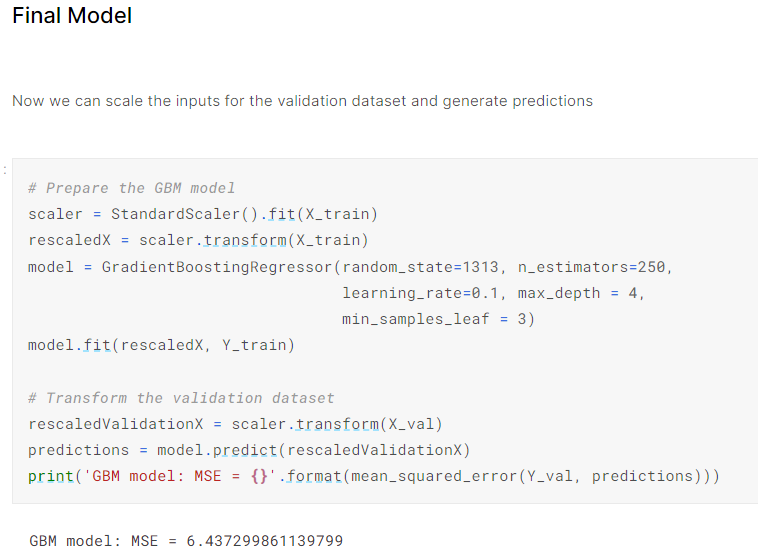This screenshot has width=758, height=548.
Task: Click the min_samples_leaf = 3 parameter
Action: click(438, 319)
